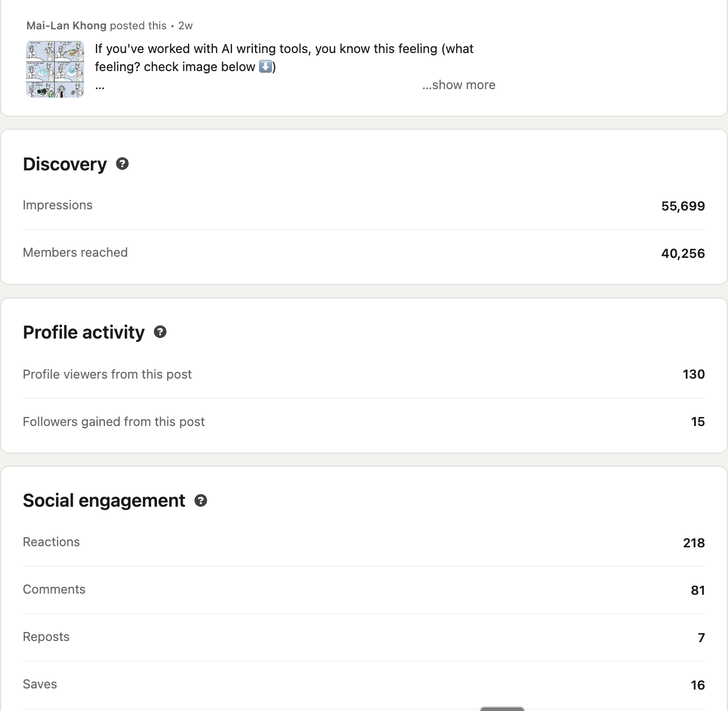The width and height of the screenshot is (728, 711).
Task: View the Reactions count 218
Action: click(693, 542)
